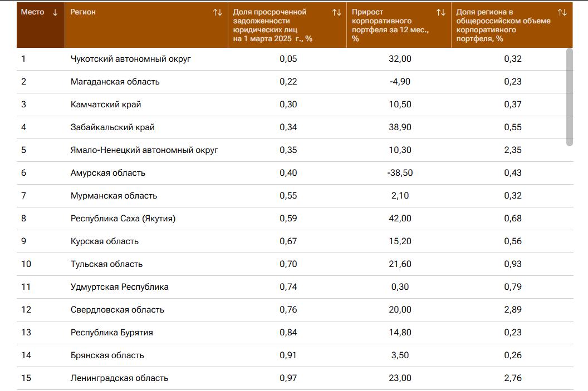Click on Свердловская область region
Screen dimensions: 588x391
pos(117,310)
